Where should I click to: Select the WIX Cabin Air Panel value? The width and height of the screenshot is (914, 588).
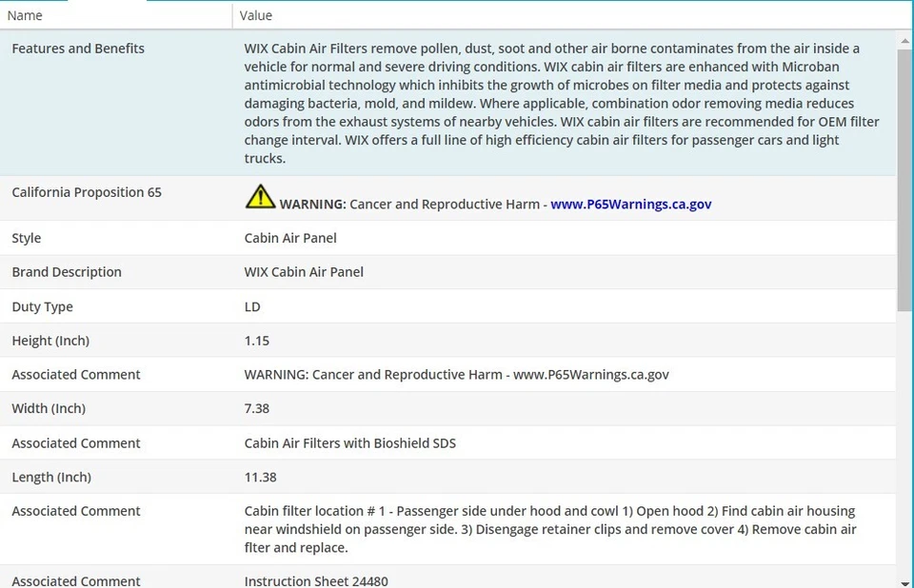click(x=304, y=272)
